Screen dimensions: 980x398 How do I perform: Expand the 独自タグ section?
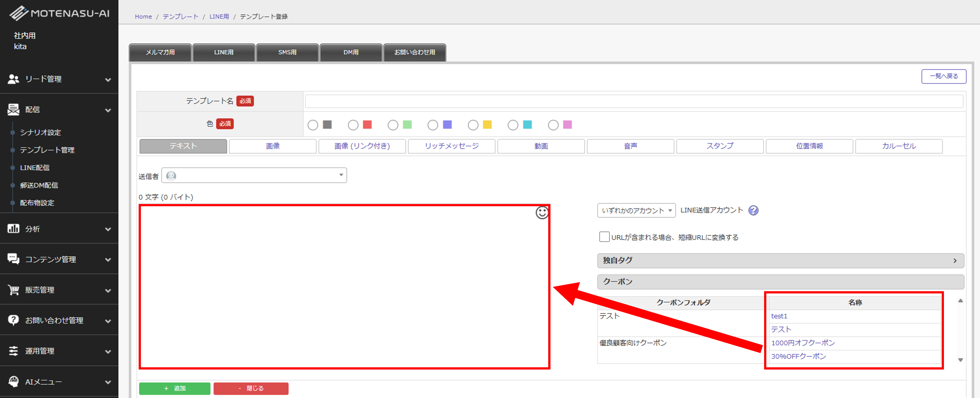click(780, 260)
